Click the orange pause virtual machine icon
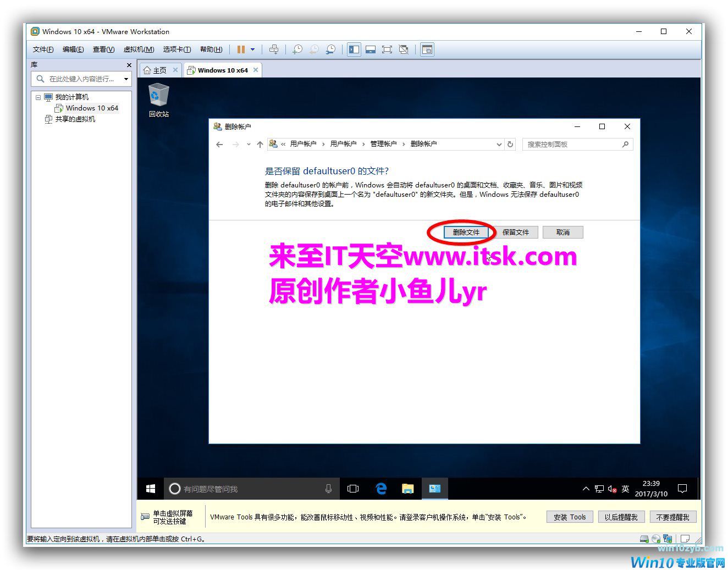The width and height of the screenshot is (728, 570). pos(241,49)
